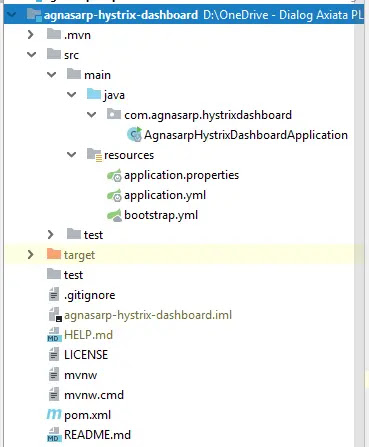Collapse the resources folder chevron
Viewport: 369px width, 447px height.
(x=71, y=155)
